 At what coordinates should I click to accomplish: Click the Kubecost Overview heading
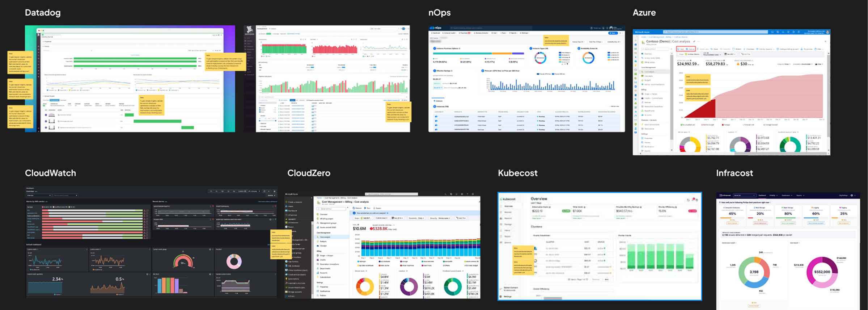pyautogui.click(x=539, y=199)
